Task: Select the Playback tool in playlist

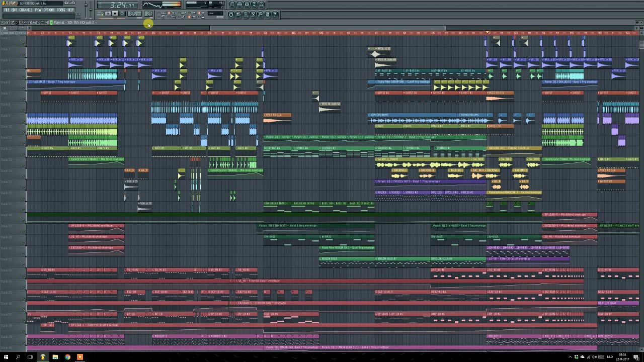Action: (x=47, y=23)
